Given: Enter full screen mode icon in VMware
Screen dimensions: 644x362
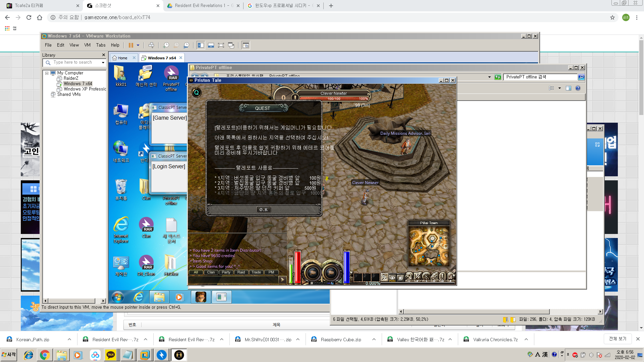Looking at the screenshot, I should (221, 45).
